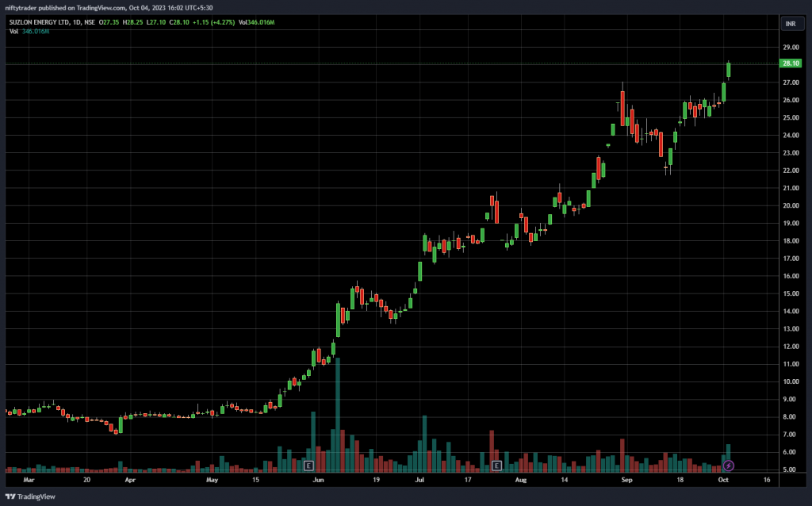
Task: Click the Oct date axis label
Action: click(x=723, y=480)
